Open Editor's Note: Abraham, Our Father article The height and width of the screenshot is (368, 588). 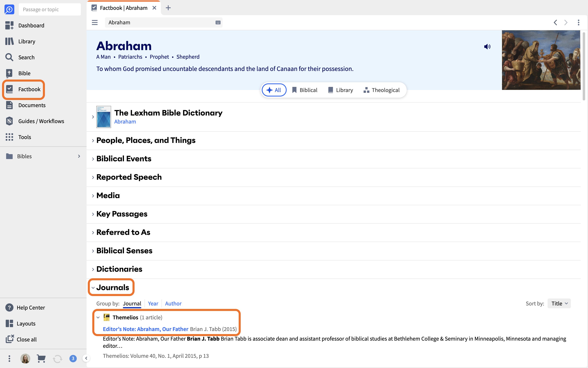click(x=146, y=329)
